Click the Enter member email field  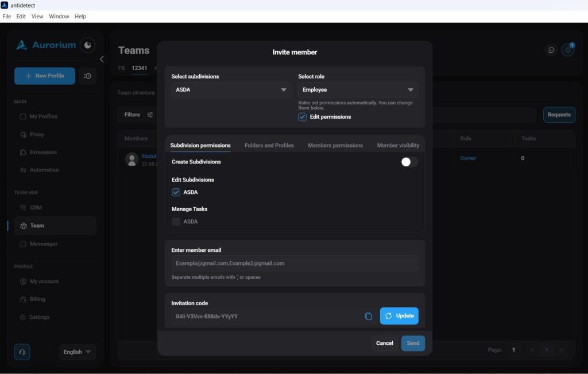coord(295,263)
